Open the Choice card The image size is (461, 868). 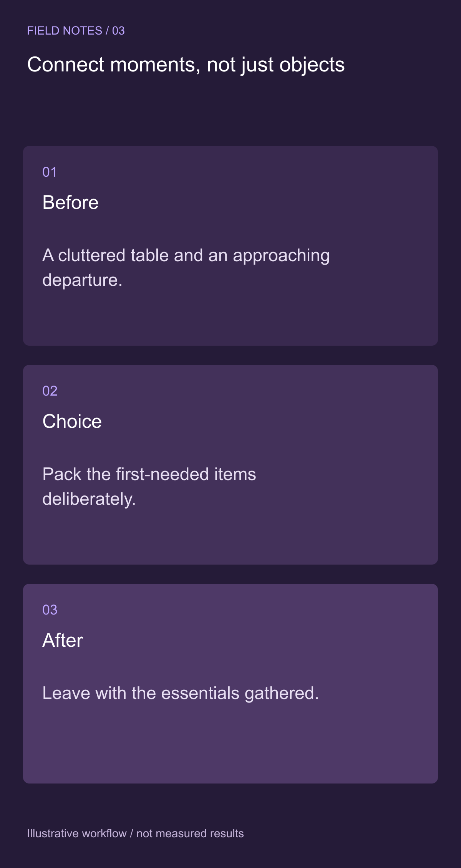(230, 465)
